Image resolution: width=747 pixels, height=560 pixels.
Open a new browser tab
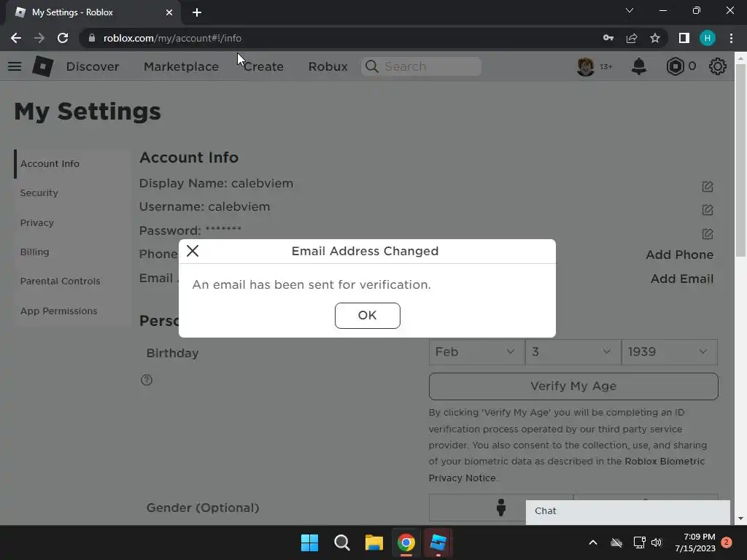[x=197, y=12]
